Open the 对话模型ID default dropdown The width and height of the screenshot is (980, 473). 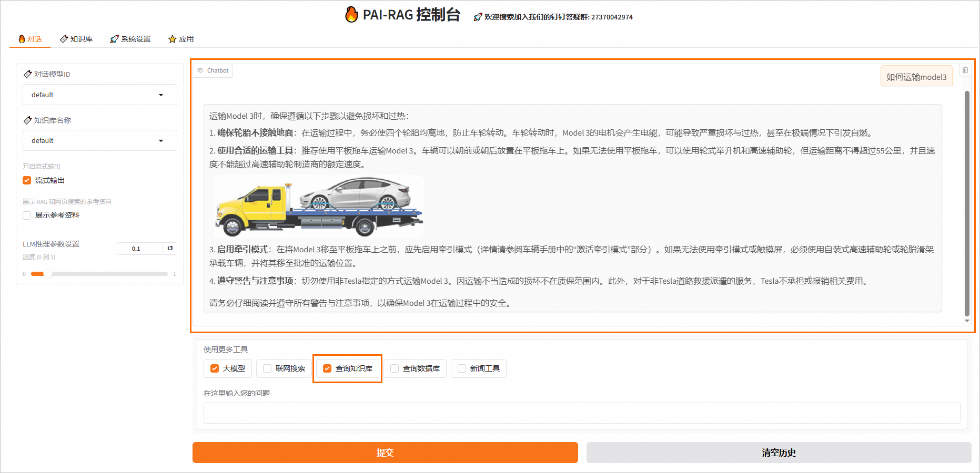pyautogui.click(x=100, y=95)
